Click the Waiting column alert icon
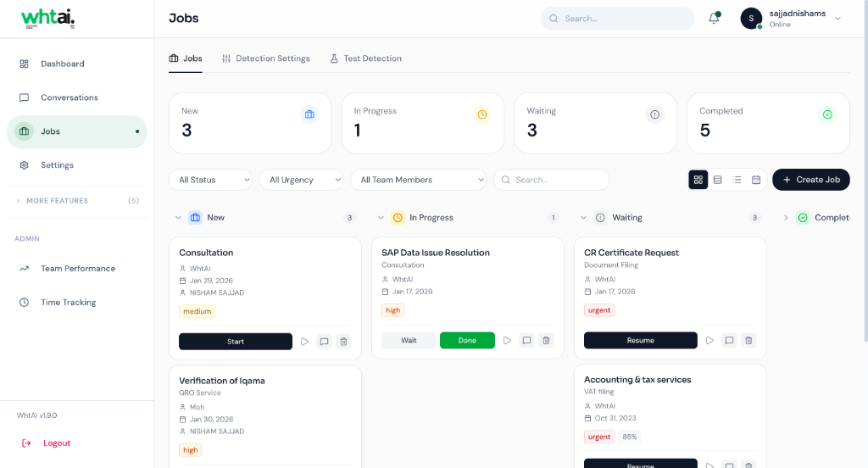 601,218
